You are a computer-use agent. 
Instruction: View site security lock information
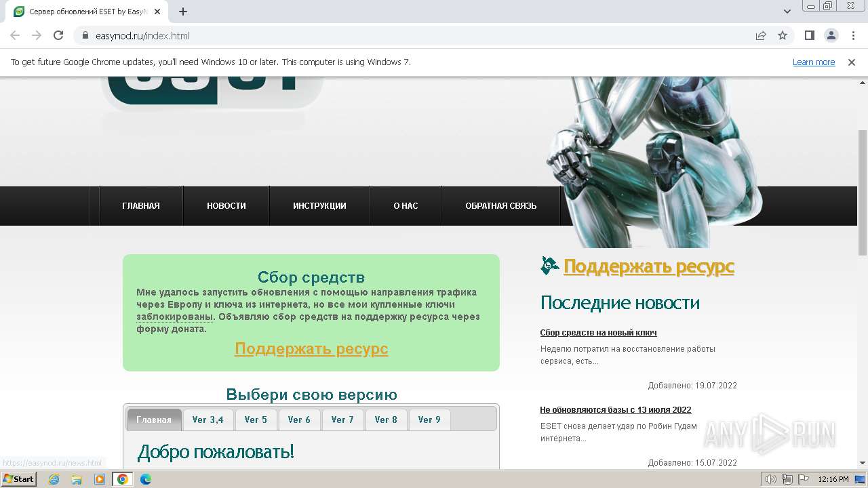point(85,36)
